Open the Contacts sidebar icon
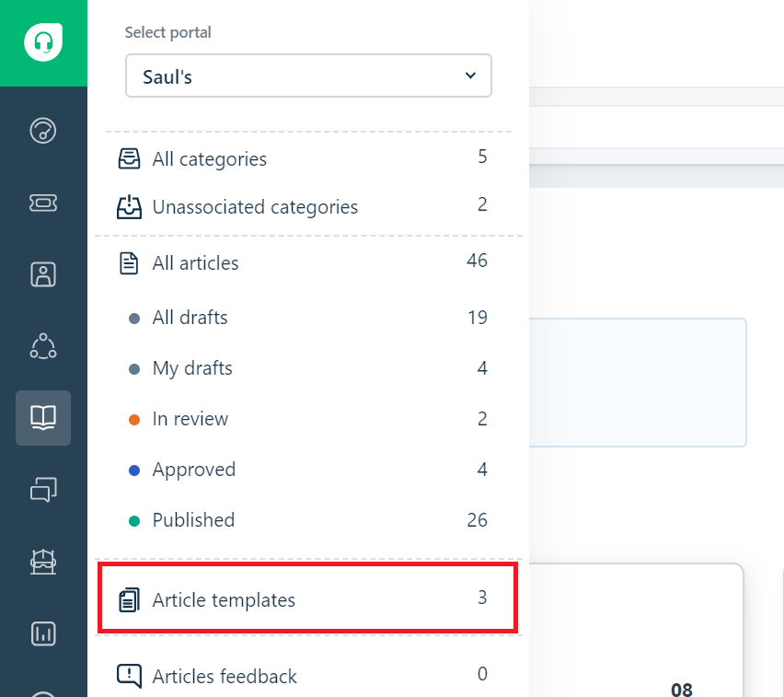The image size is (784, 697). tap(43, 274)
